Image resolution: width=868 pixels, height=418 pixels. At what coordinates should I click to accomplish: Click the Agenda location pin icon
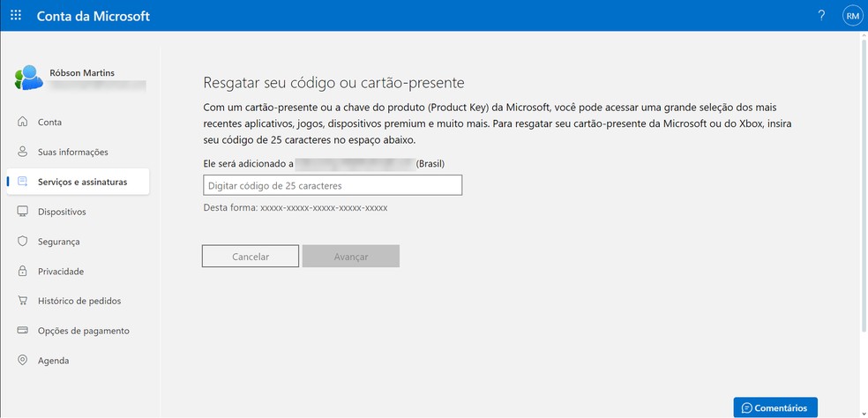(x=23, y=361)
